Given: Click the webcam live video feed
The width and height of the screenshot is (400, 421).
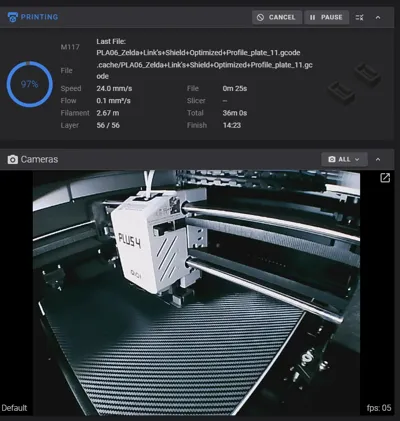Looking at the screenshot, I should 196,293.
